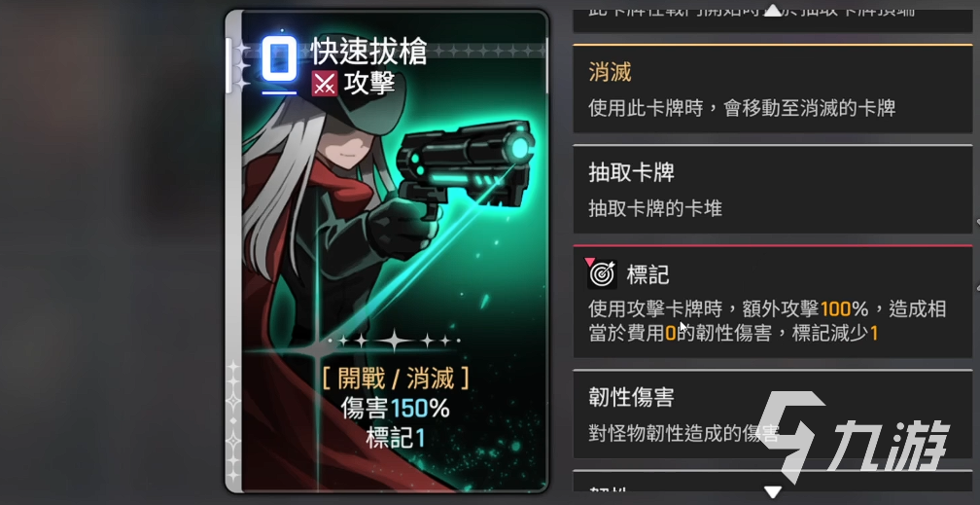Screen dimensions: 980x505
Task: Select the 消滅 keyword entry
Action: (x=773, y=89)
